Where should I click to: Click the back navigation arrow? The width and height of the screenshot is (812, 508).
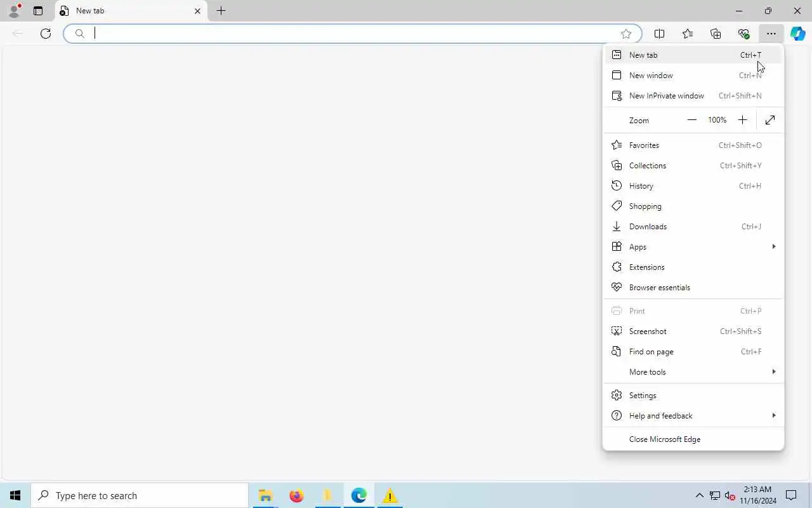(x=18, y=34)
